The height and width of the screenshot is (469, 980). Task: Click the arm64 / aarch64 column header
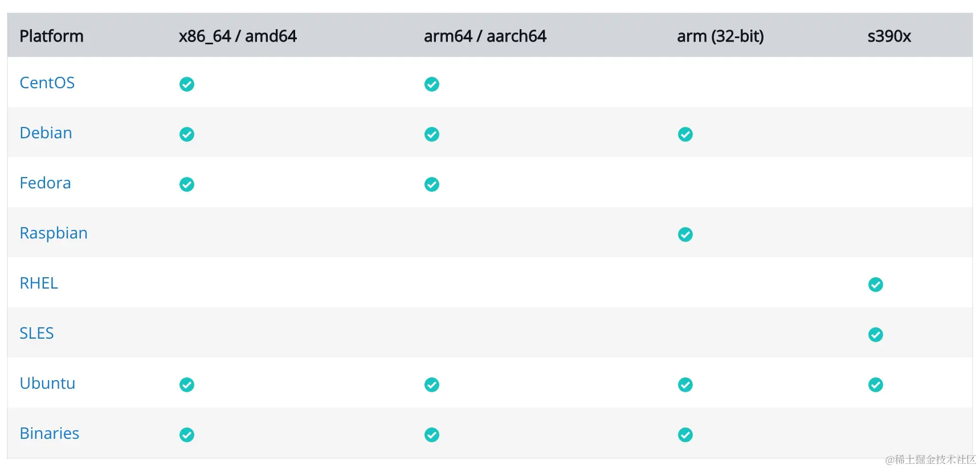[x=485, y=36]
